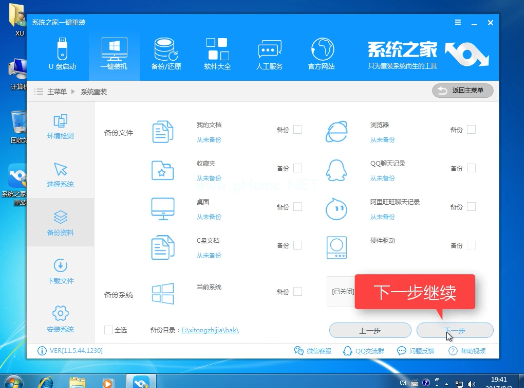Check the 浏览器 backup checkbox
The image size is (524, 388).
(471, 129)
